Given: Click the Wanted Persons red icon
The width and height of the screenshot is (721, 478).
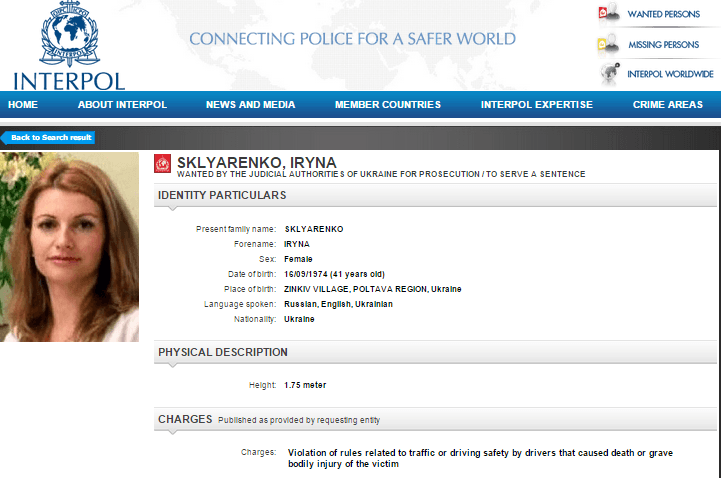Looking at the screenshot, I should [608, 14].
